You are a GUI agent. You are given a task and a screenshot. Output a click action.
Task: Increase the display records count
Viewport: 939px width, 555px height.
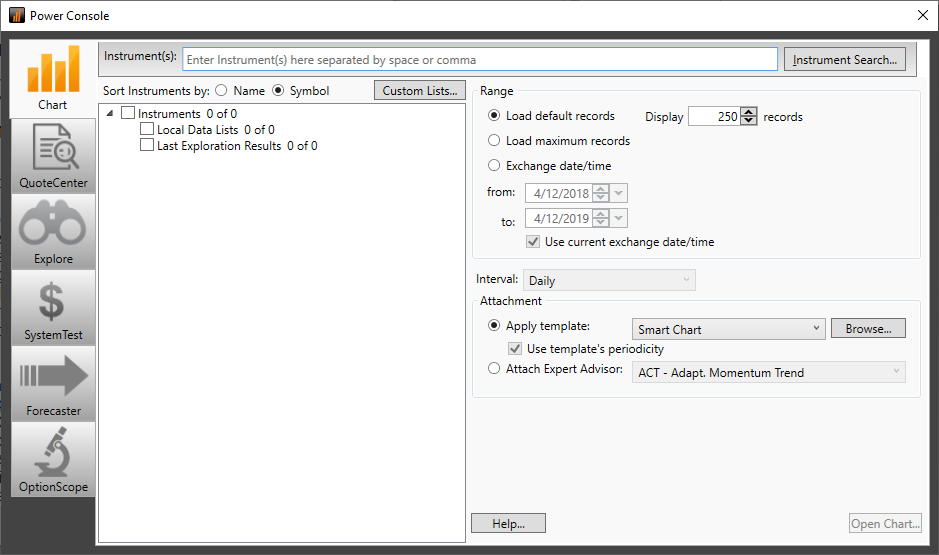(749, 112)
